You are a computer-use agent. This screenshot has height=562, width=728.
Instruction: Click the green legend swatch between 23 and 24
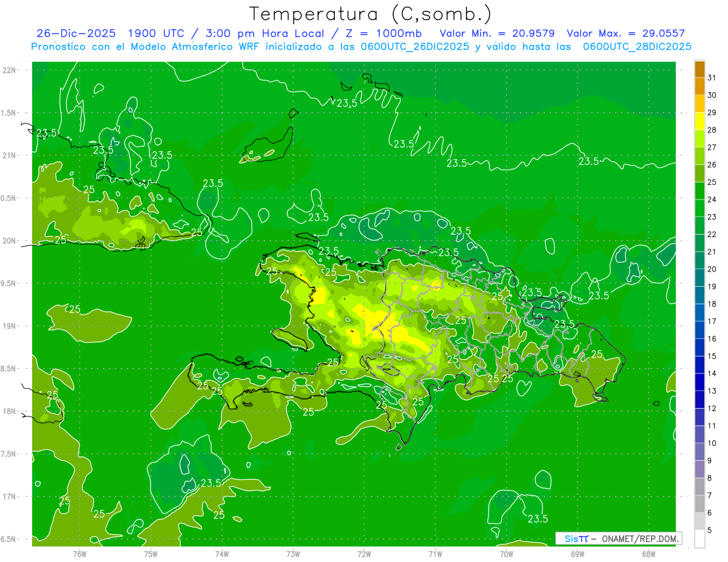[699, 209]
